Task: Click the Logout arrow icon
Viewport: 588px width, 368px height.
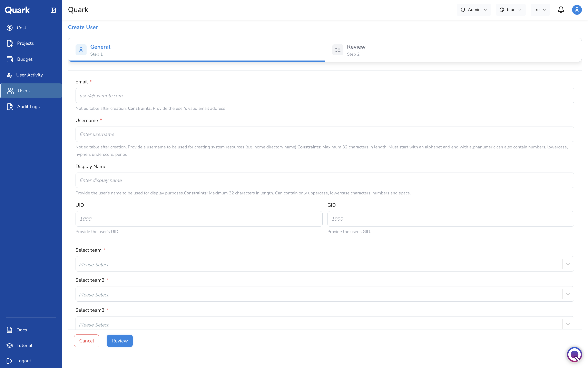Action: [x=9, y=361]
